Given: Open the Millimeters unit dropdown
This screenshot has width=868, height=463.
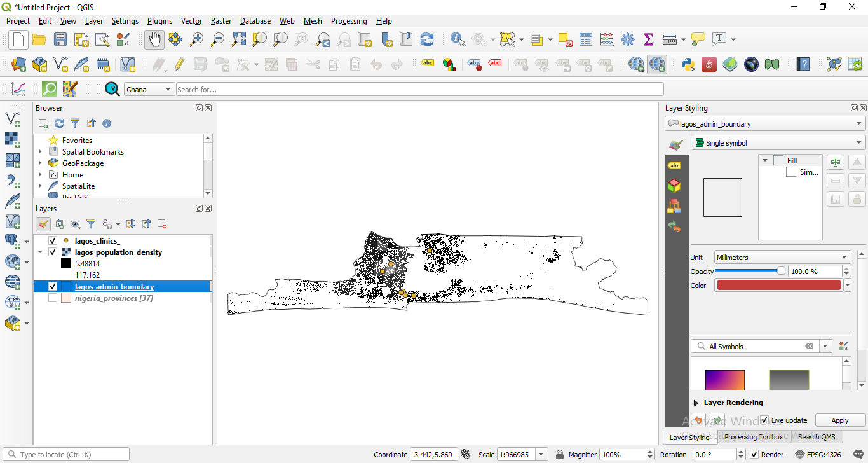Looking at the screenshot, I should pyautogui.click(x=783, y=258).
